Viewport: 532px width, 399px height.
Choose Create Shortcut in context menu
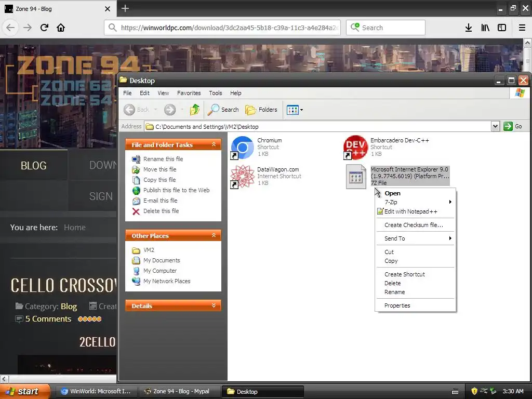pyautogui.click(x=415, y=274)
